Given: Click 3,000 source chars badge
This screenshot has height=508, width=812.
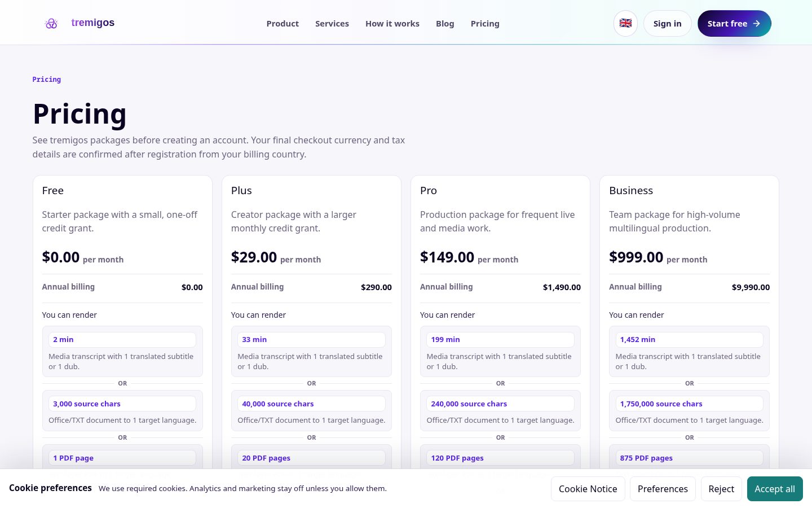Looking at the screenshot, I should coord(122,404).
